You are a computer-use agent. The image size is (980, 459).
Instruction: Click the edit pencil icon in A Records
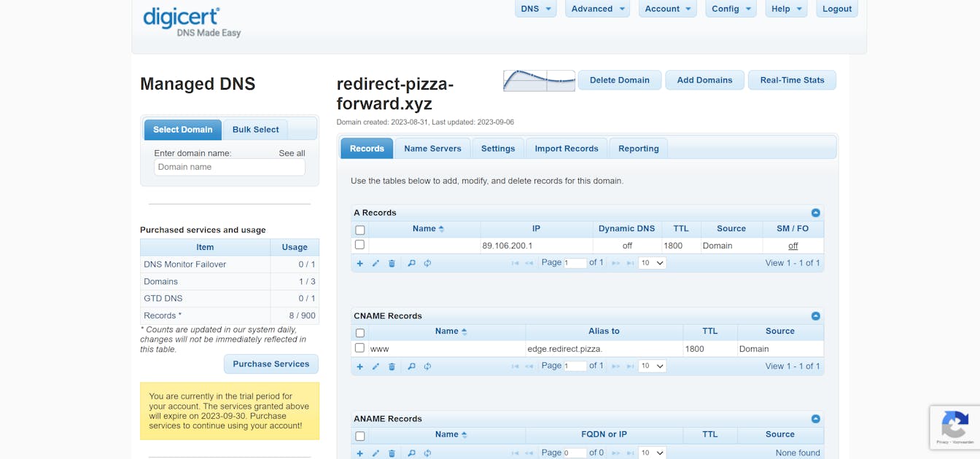(376, 263)
